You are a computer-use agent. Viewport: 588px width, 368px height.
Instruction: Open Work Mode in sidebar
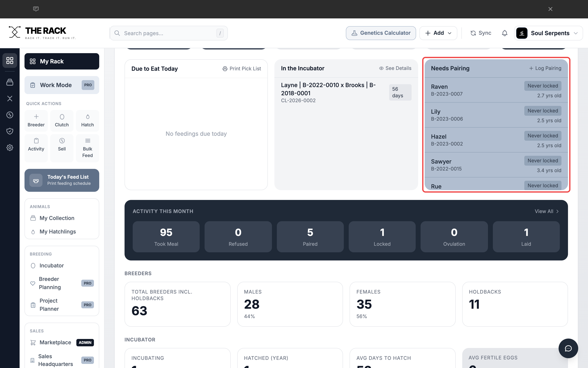click(x=62, y=85)
